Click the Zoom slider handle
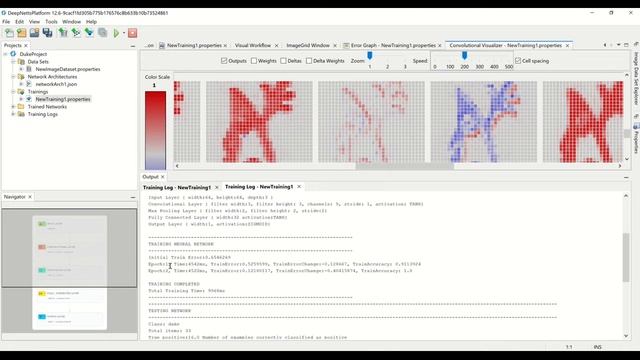Screen dimensions: 640x360 370,56
